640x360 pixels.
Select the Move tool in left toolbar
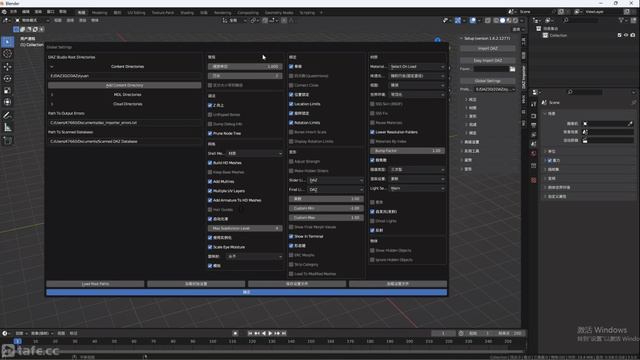pyautogui.click(x=7, y=67)
